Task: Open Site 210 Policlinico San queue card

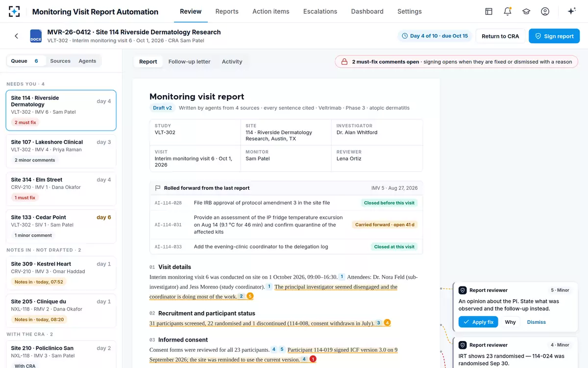Action: pyautogui.click(x=61, y=355)
